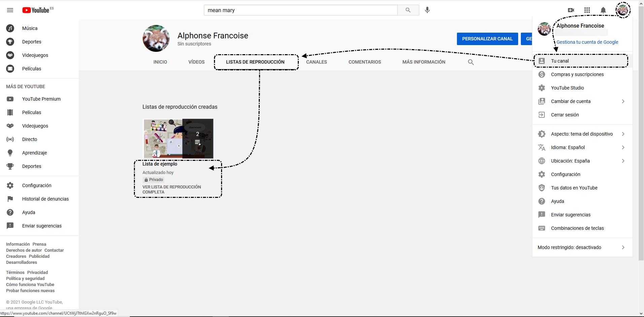Select LISTAS DE REPRODUCCIÓN tab
The width and height of the screenshot is (644, 317).
[255, 62]
